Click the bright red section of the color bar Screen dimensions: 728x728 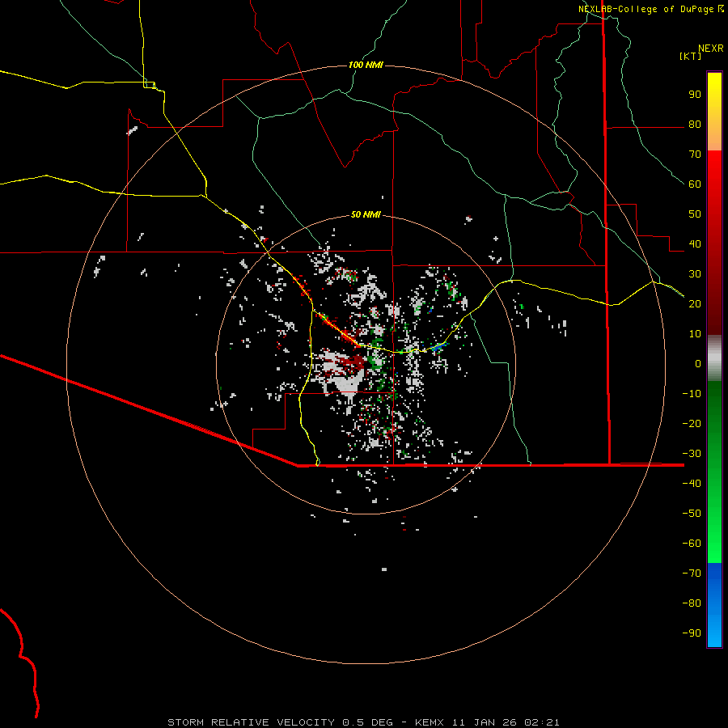pyautogui.click(x=714, y=170)
